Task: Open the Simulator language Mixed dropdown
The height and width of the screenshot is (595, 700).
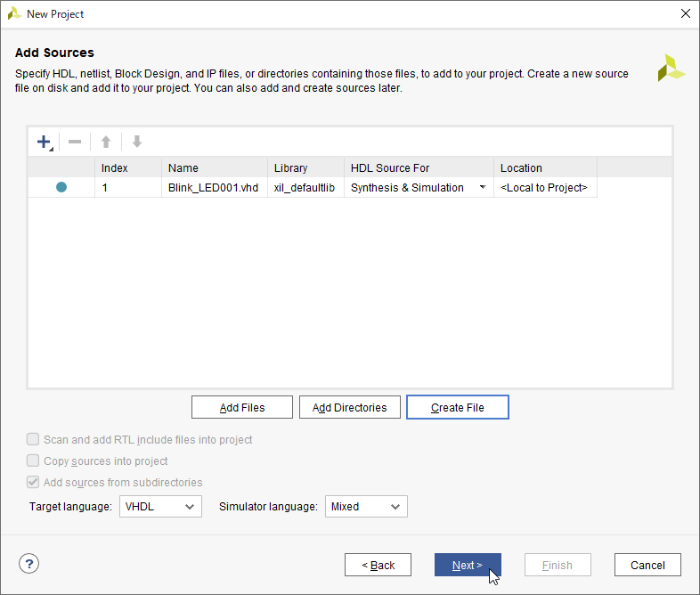Action: click(366, 507)
